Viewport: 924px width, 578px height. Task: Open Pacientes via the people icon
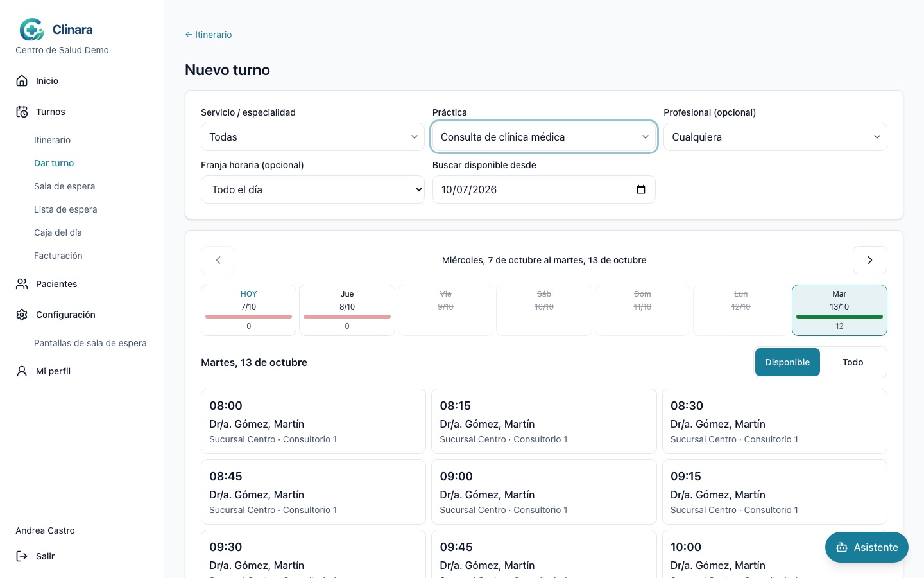click(22, 284)
